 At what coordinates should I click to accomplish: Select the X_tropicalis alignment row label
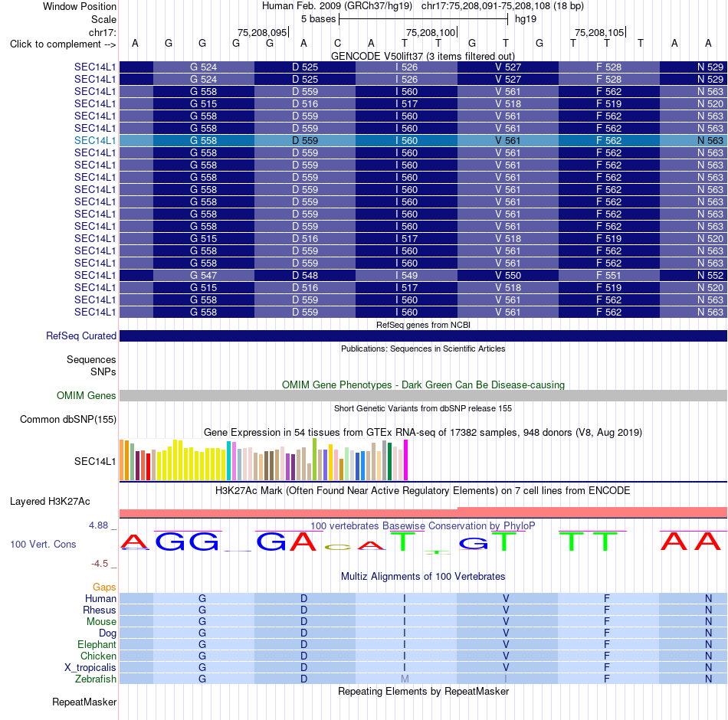[x=90, y=668]
